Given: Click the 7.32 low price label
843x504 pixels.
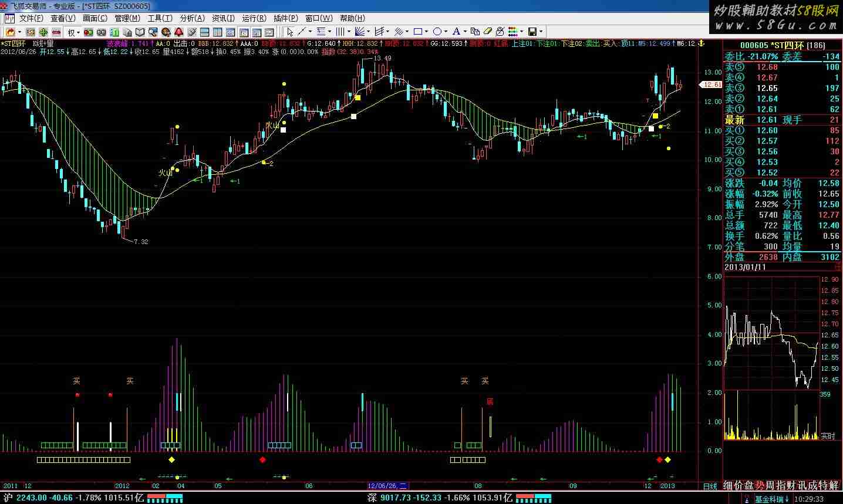Looking at the screenshot, I should 141,242.
